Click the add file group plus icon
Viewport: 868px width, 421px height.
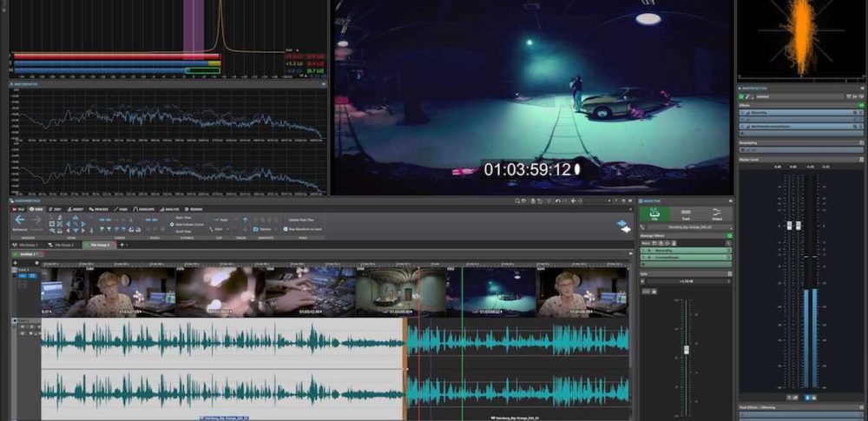coord(122,245)
